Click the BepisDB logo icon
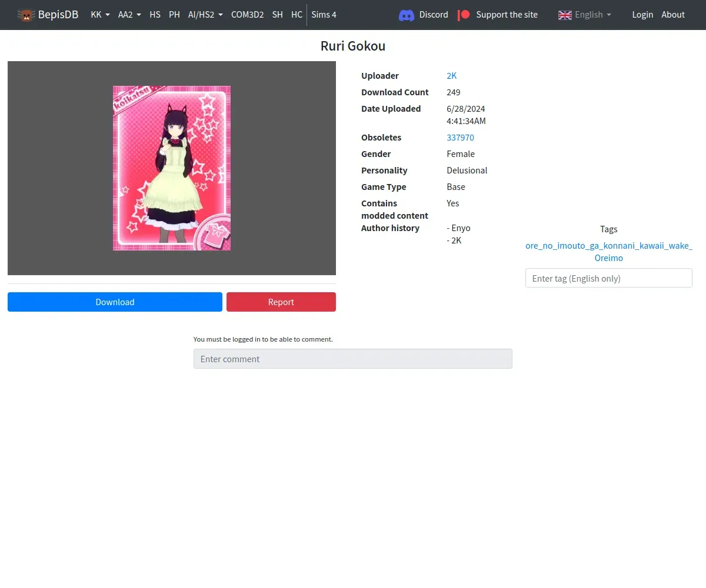Screen dimensions: 706x588 pyautogui.click(x=26, y=15)
